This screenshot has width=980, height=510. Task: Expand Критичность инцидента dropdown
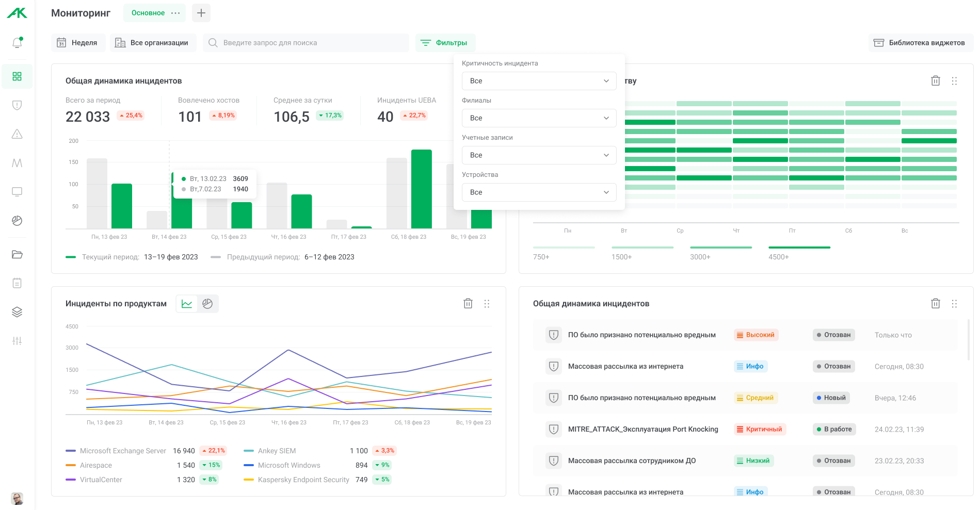point(539,81)
